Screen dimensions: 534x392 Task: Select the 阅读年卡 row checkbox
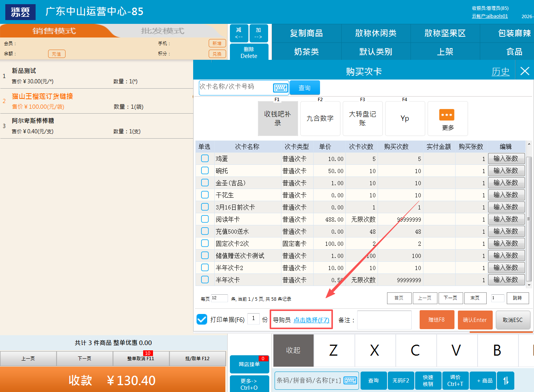[x=205, y=219]
